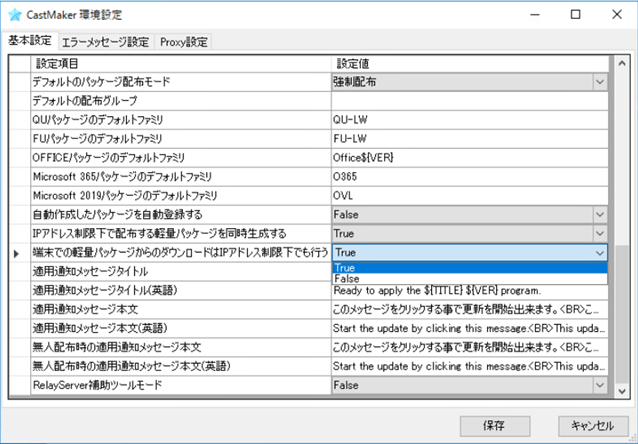Click the empty デフォルトの配布グループ value cell
The image size is (638, 444).
click(x=470, y=101)
